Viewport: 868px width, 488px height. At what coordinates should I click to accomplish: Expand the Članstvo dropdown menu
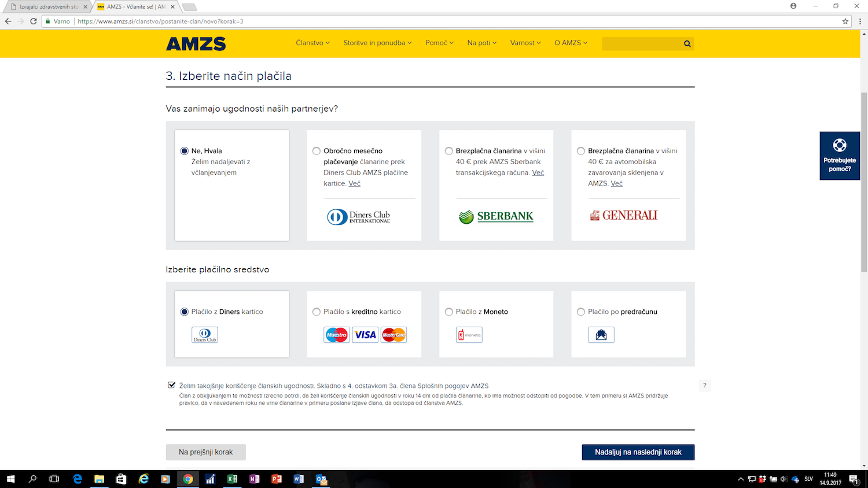(312, 43)
